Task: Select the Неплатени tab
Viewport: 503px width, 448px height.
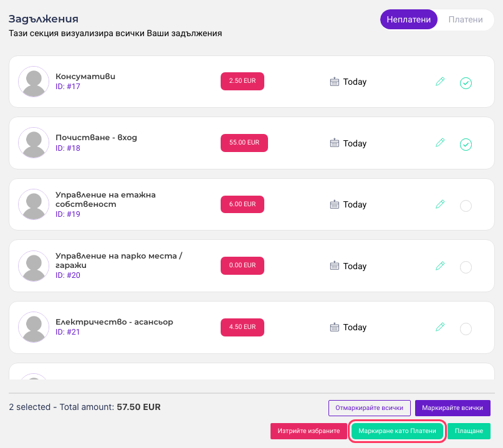Action: click(409, 19)
